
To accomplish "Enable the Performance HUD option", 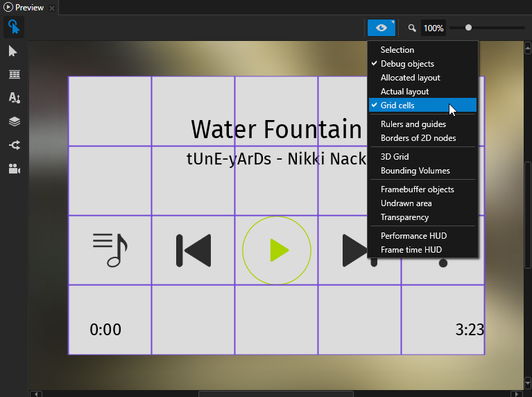I will point(412,236).
